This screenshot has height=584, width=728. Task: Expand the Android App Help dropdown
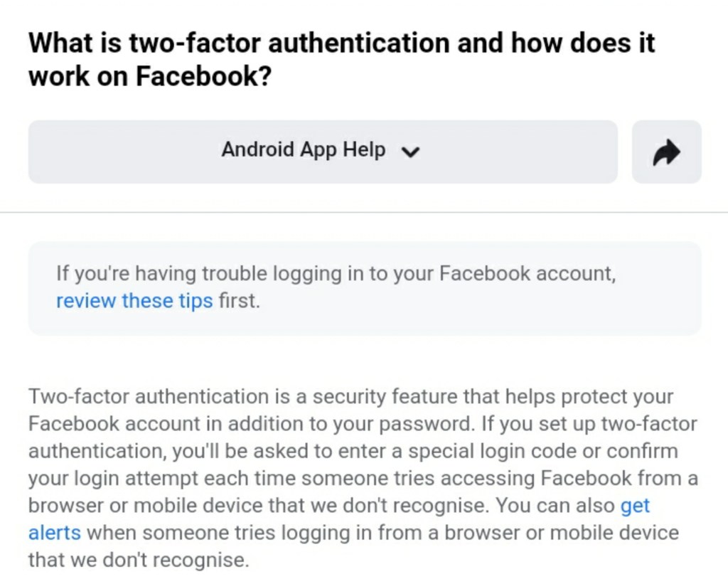322,152
